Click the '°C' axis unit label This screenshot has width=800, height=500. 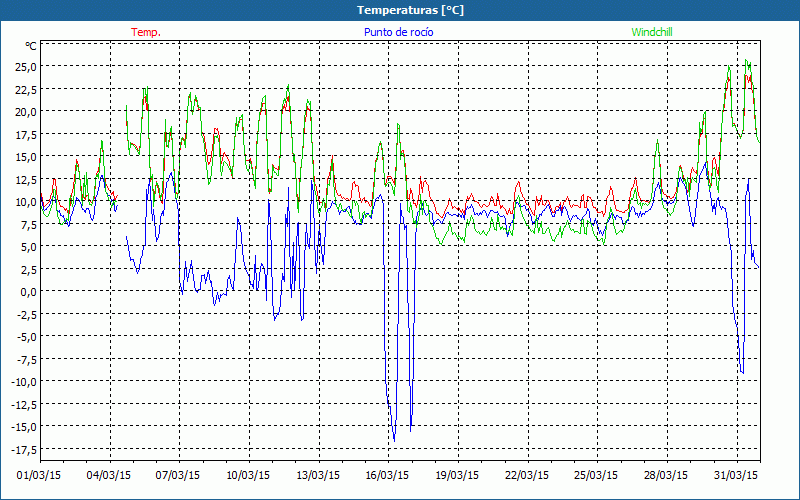coord(31,46)
